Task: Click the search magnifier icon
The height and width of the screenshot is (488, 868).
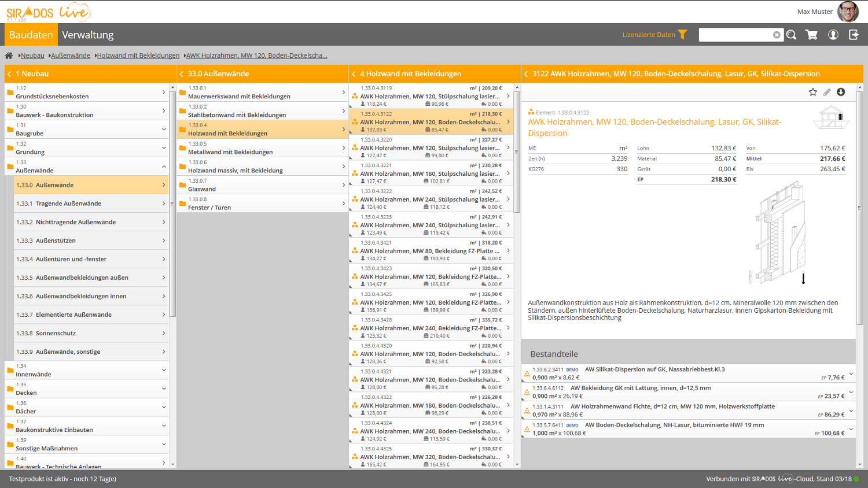Action: pos(791,35)
